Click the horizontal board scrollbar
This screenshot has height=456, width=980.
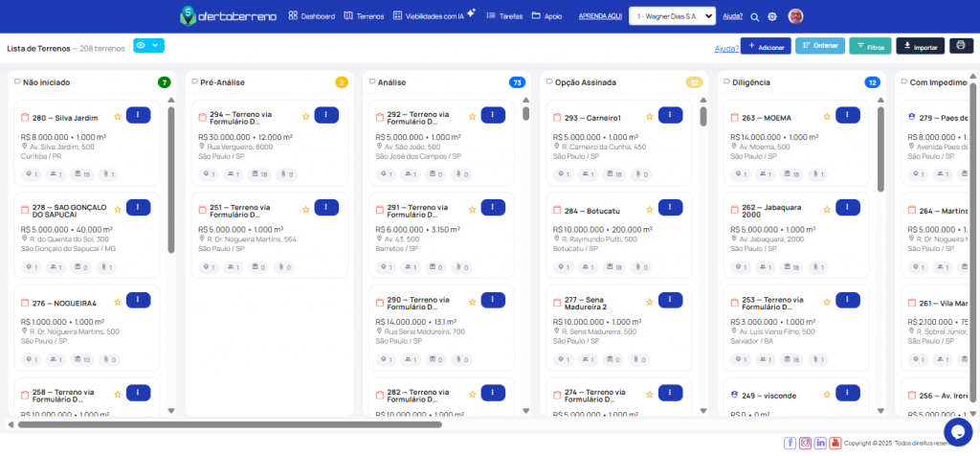click(230, 424)
